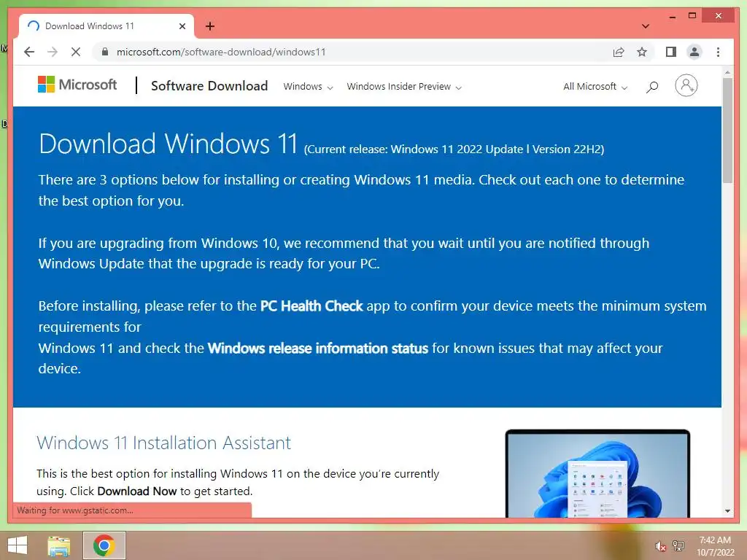Viewport: 747px width, 560px height.
Task: Click the address bar URL field
Action: pos(352,52)
